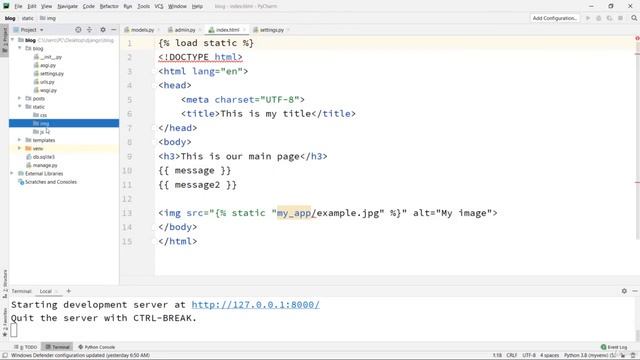
Task: Click the error indicator at top of editor gutter
Action: (637, 38)
